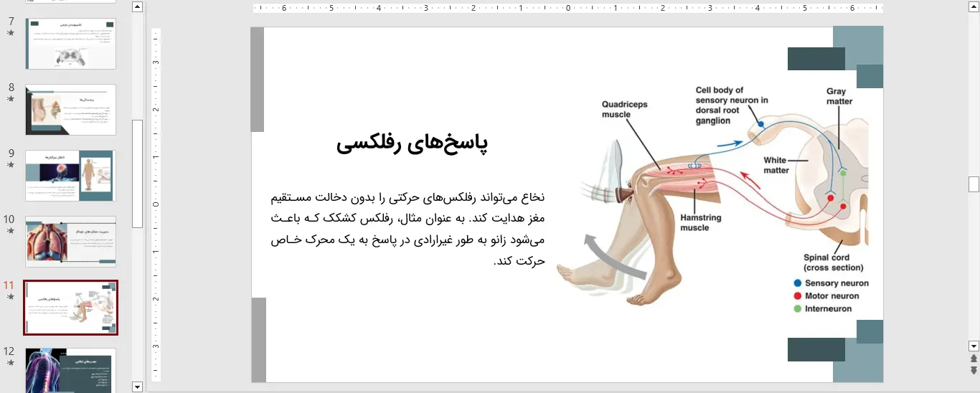
Task: Go to Next Slide with double-down arrow
Action: coord(974,371)
